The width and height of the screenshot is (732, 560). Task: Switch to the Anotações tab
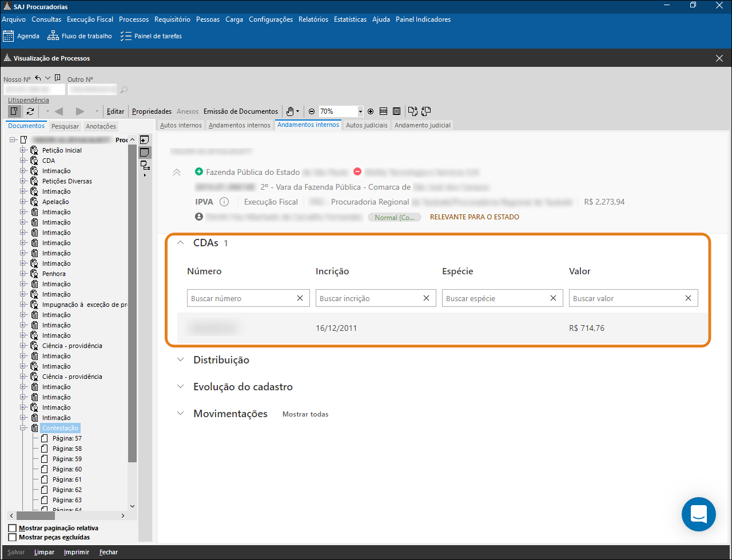(101, 126)
